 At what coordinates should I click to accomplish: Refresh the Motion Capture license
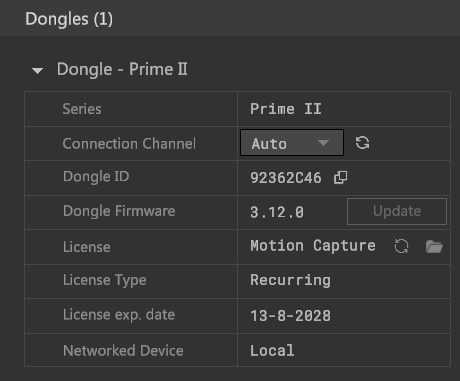tap(401, 246)
